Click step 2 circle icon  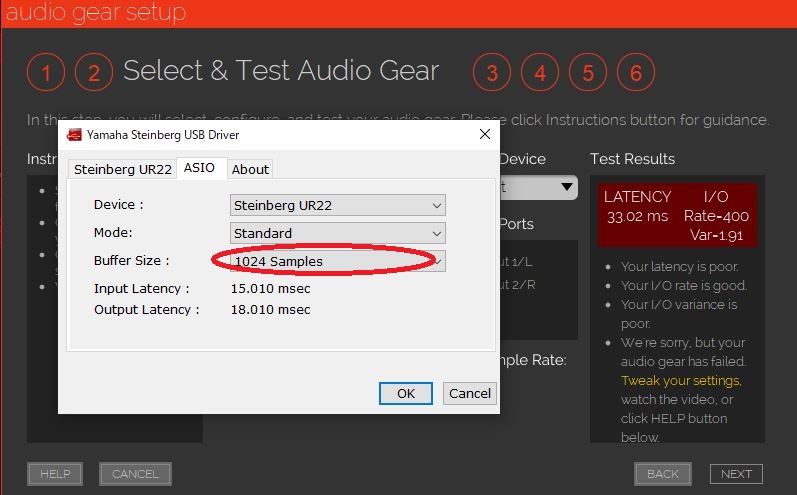[94, 73]
